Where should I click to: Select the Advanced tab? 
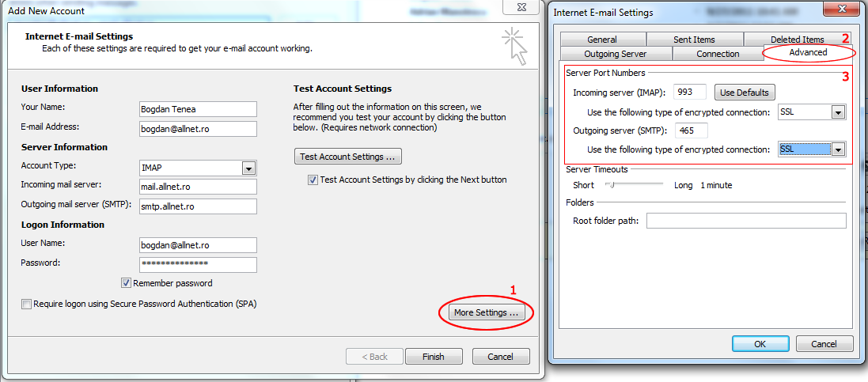(808, 52)
